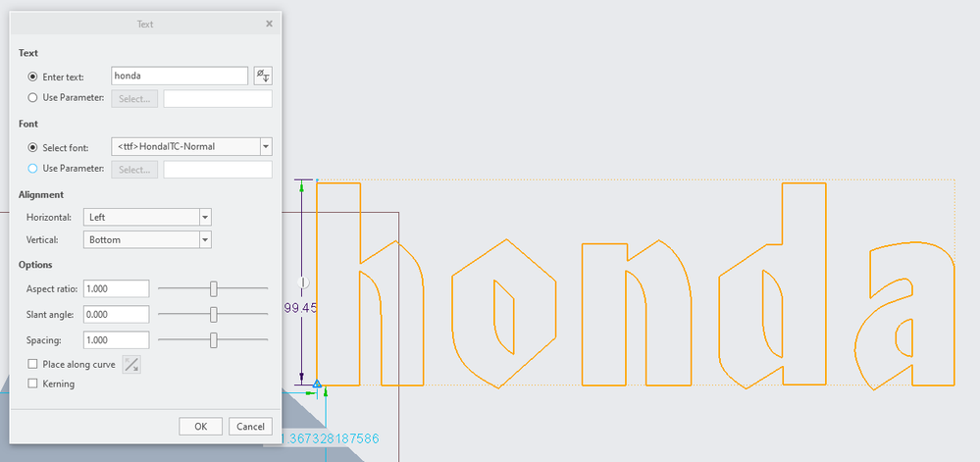This screenshot has height=462, width=980.
Task: Click the Spacing slider handle
Action: click(214, 340)
